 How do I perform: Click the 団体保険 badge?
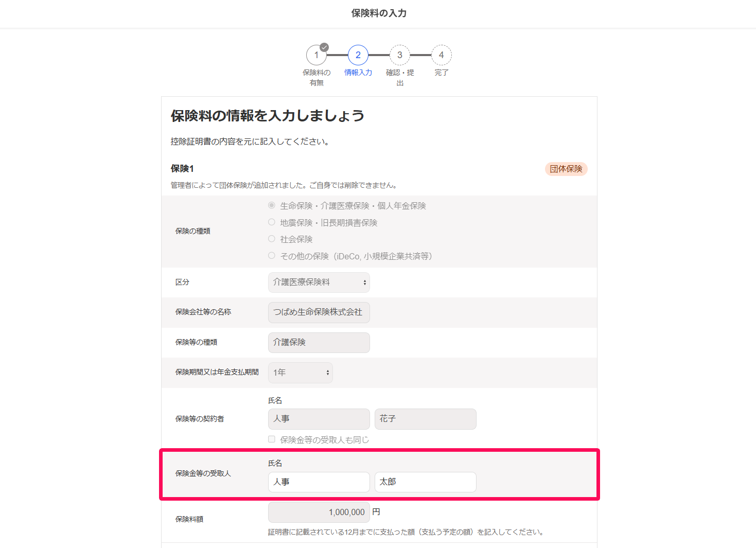[566, 169]
